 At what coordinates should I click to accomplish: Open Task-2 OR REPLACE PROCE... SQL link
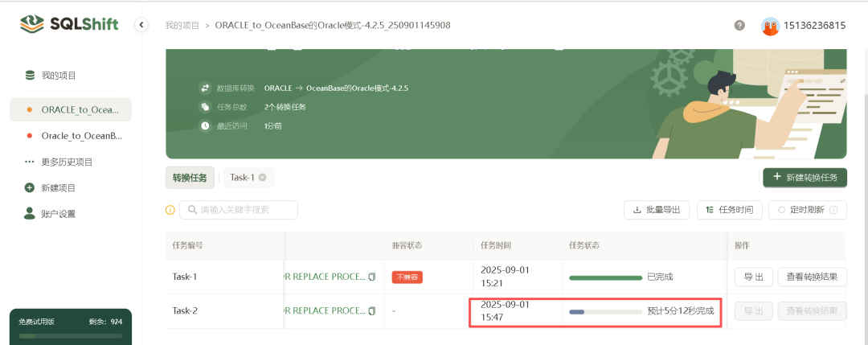(x=325, y=310)
